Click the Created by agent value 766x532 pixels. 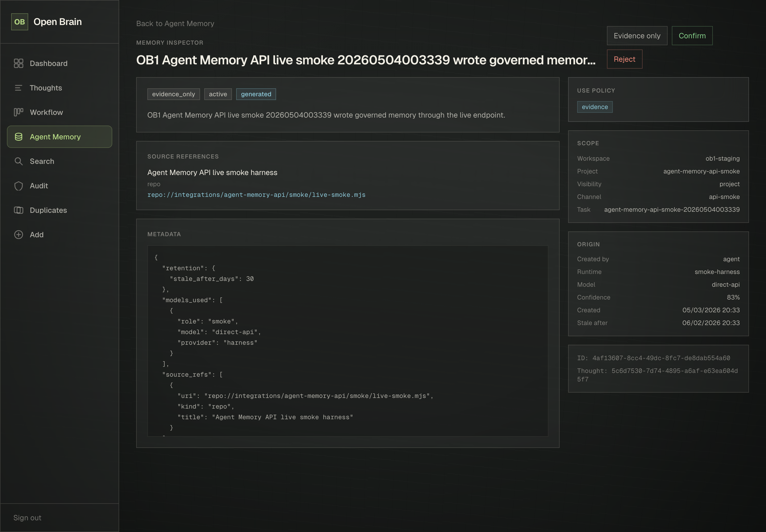pos(731,259)
